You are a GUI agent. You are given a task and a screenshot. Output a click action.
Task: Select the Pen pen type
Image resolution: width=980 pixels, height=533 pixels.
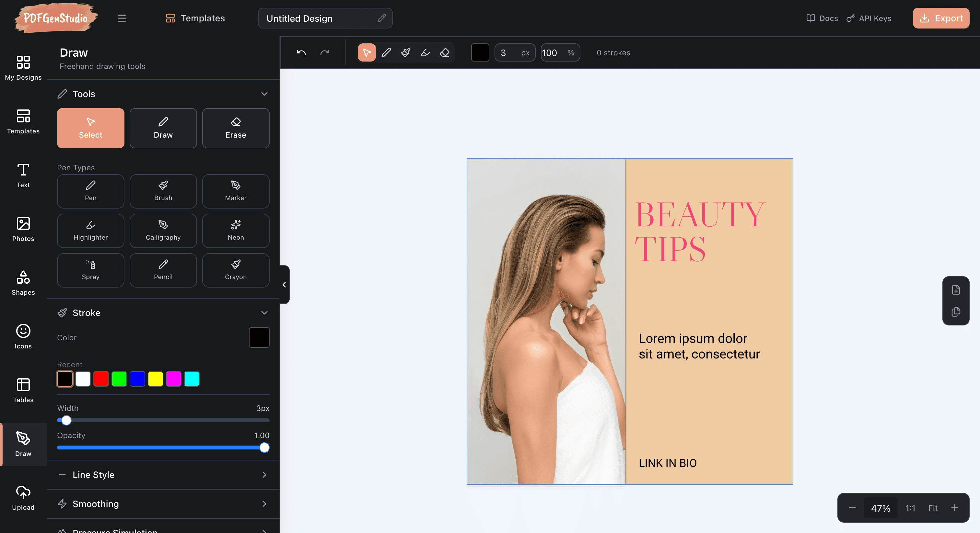pos(90,191)
